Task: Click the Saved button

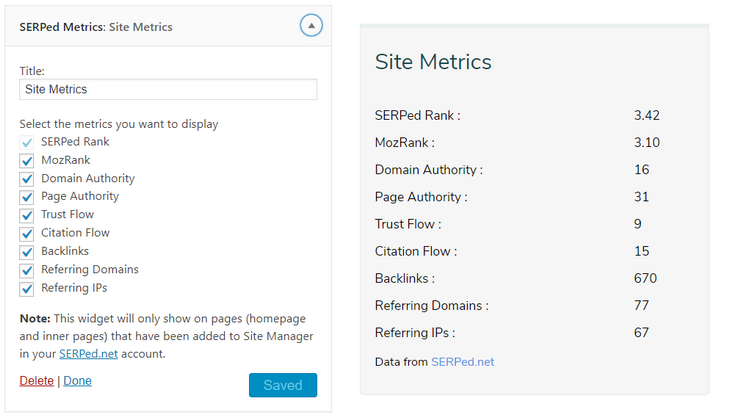Action: 283,385
